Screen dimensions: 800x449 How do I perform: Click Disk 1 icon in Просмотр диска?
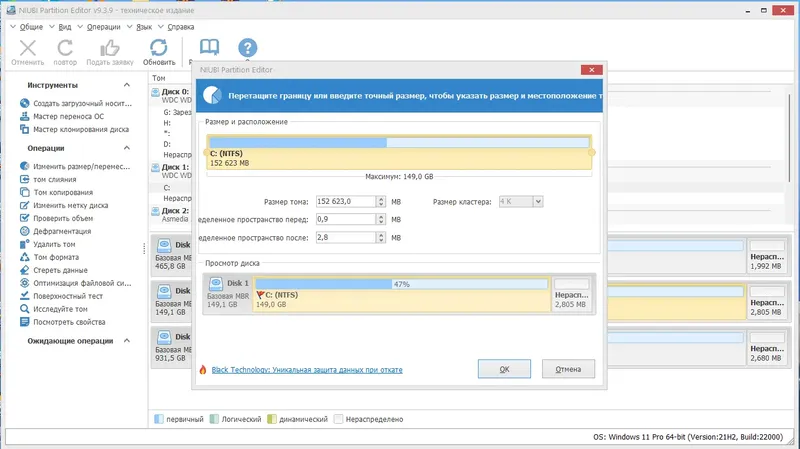[216, 283]
